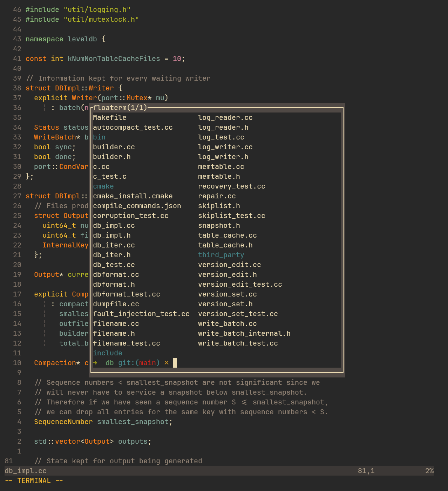Open the cmake directory entry

pos(103,186)
